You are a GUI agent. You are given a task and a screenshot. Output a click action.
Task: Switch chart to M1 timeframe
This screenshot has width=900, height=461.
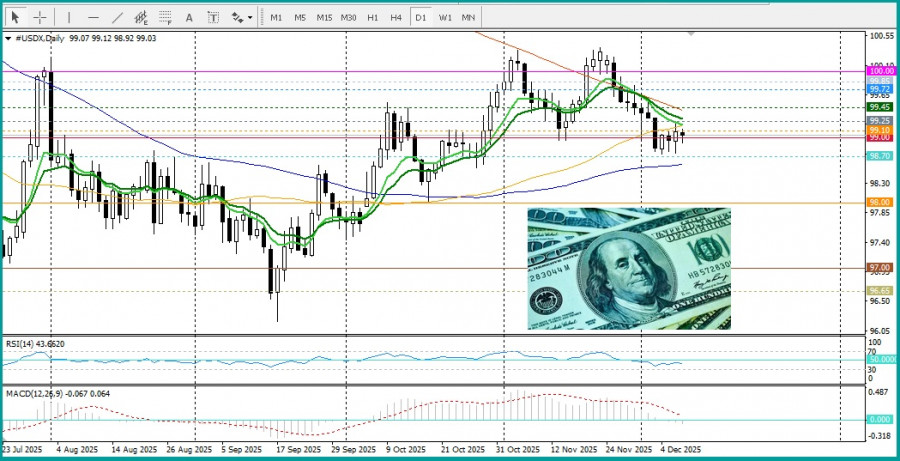(276, 18)
